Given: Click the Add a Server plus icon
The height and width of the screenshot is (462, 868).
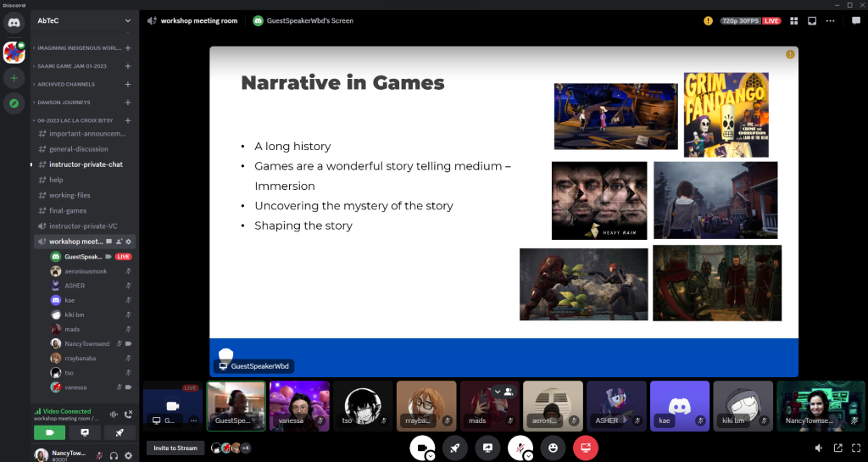Looking at the screenshot, I should tap(14, 78).
